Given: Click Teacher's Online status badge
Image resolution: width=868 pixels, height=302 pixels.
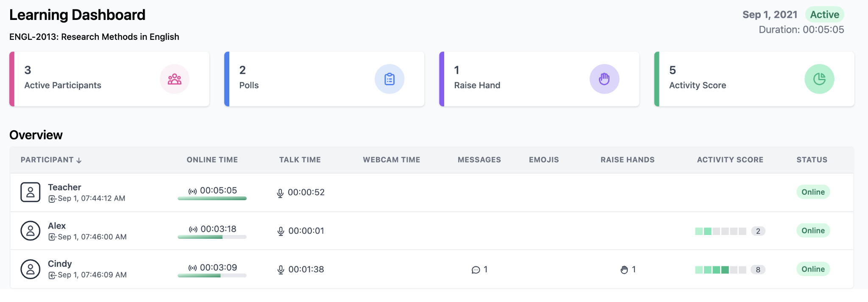Looking at the screenshot, I should (x=813, y=192).
